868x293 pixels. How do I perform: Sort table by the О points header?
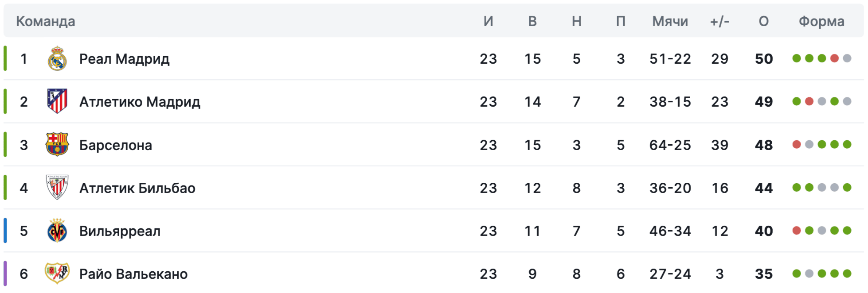pos(763,21)
